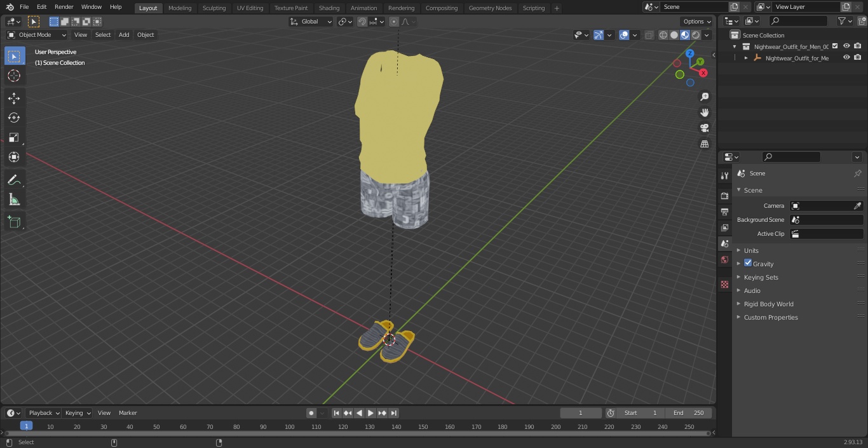Open the Render properties tab
The image size is (868, 448).
tap(724, 196)
